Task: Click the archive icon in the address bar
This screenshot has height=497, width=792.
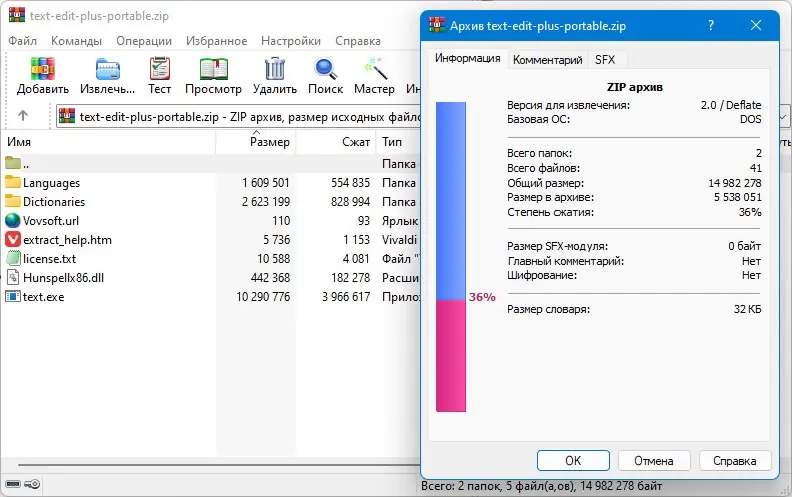Action: pos(67,116)
